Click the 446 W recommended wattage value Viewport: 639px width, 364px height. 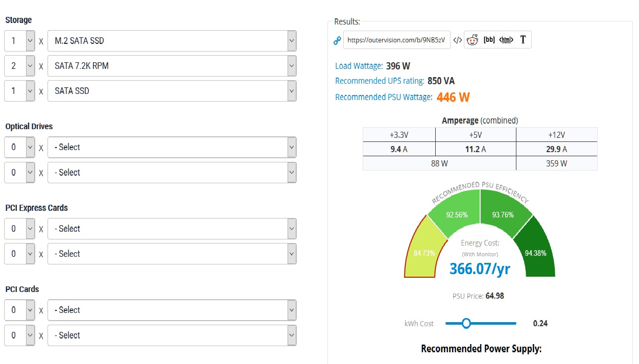tap(453, 97)
